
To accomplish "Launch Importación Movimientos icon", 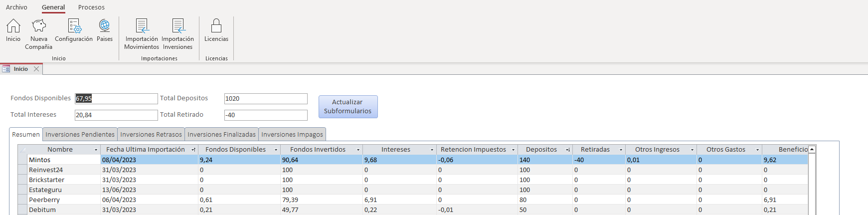I will click(x=142, y=26).
